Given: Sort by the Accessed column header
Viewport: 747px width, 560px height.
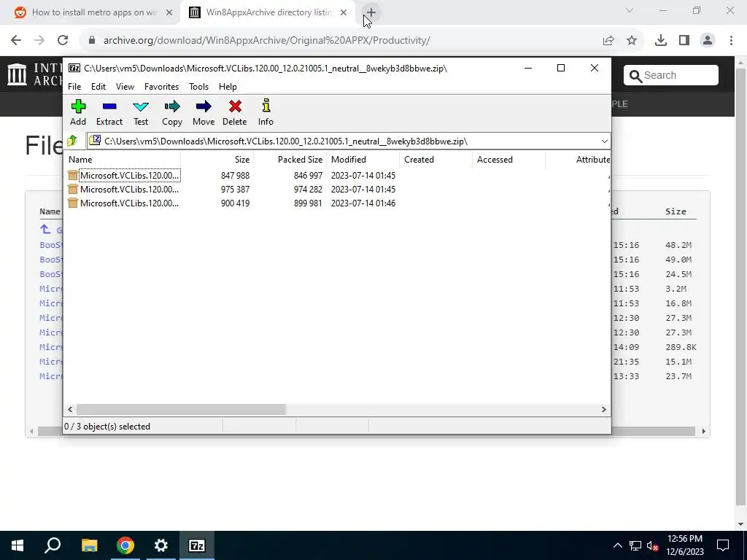Looking at the screenshot, I should coord(508,160).
